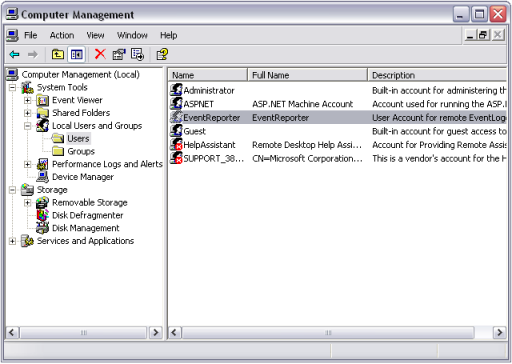Screen dimensions: 512x364
Task: Toggle Show/Hide Console Tree toolbar button
Action: [x=76, y=54]
